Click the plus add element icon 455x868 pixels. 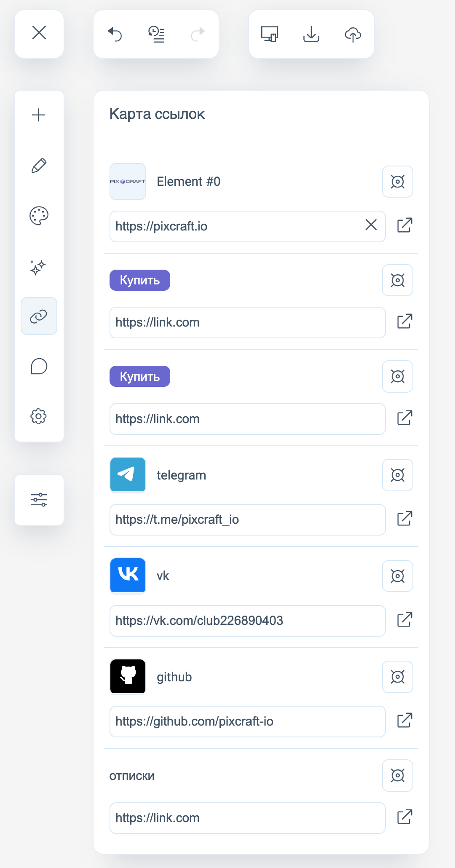(39, 115)
